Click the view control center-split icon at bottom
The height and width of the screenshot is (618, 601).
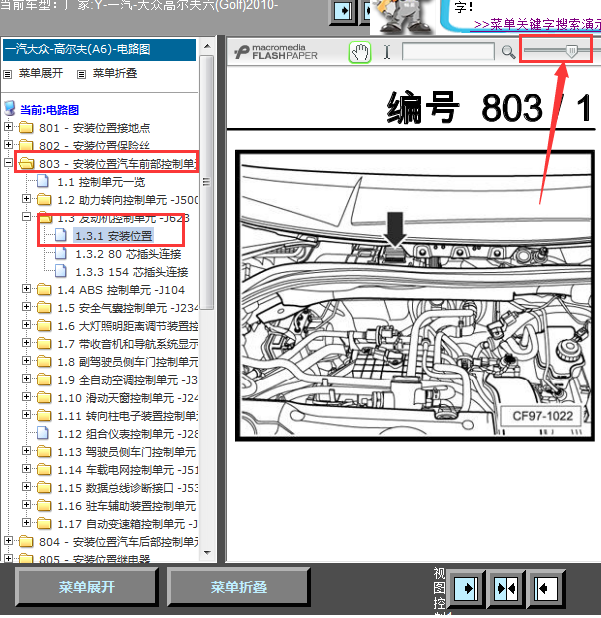506,588
